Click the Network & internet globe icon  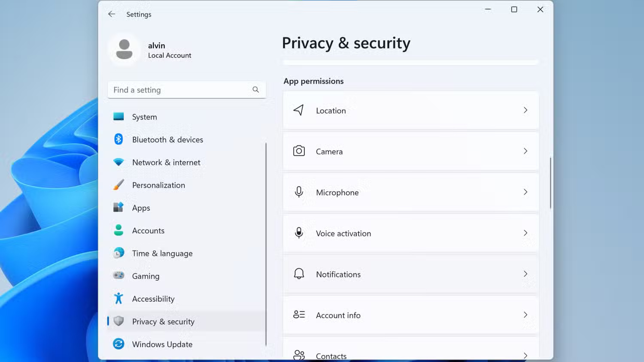(x=118, y=162)
